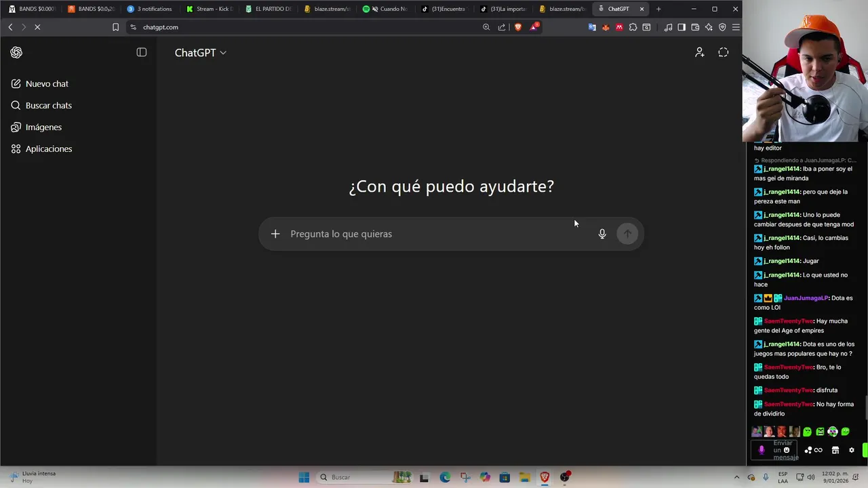Screen dimensions: 868x488
Task: Open File Explorer from taskbar
Action: pyautogui.click(x=524, y=477)
